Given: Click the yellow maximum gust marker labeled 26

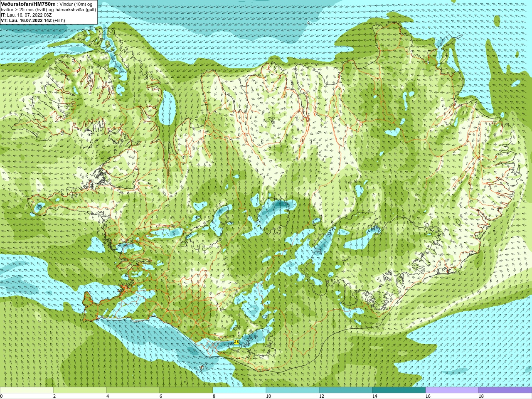Looking at the screenshot, I should [x=236, y=342].
